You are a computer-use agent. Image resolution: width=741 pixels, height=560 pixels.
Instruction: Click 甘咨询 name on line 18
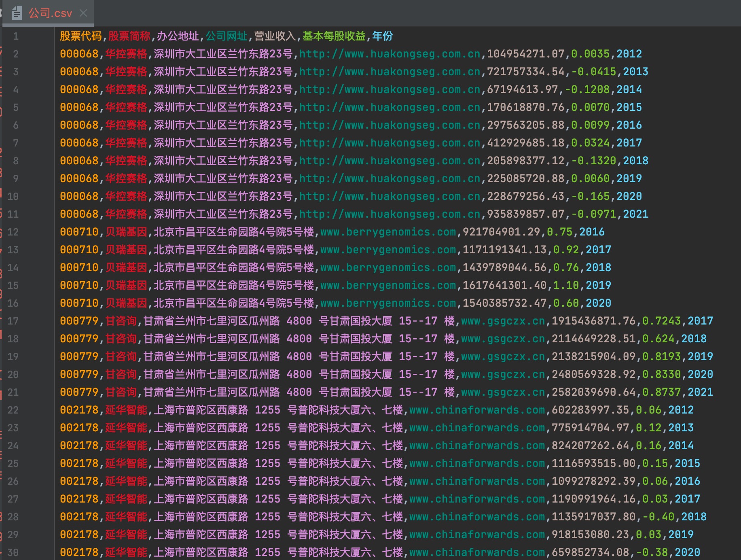[x=121, y=339]
